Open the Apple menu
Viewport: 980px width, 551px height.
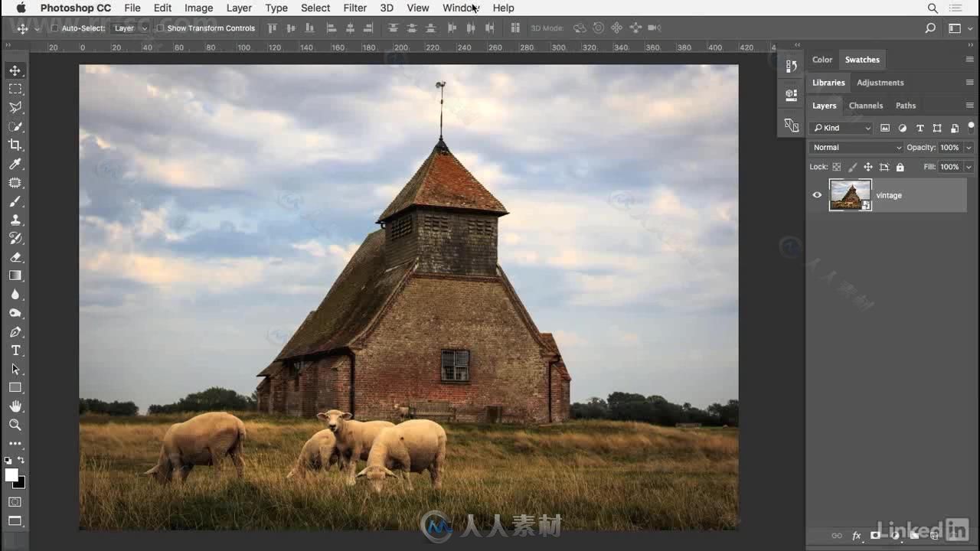click(x=21, y=8)
